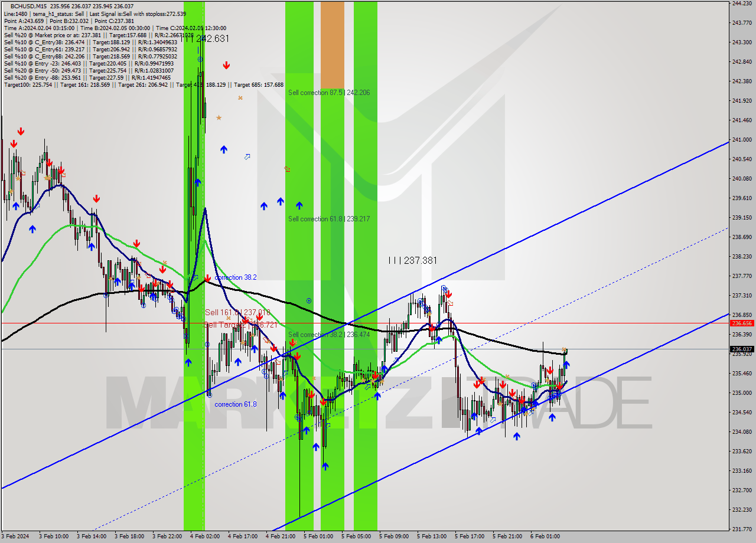Click the '3 Feb 14:00' time label
This screenshot has width=756, height=543.
tap(92, 537)
